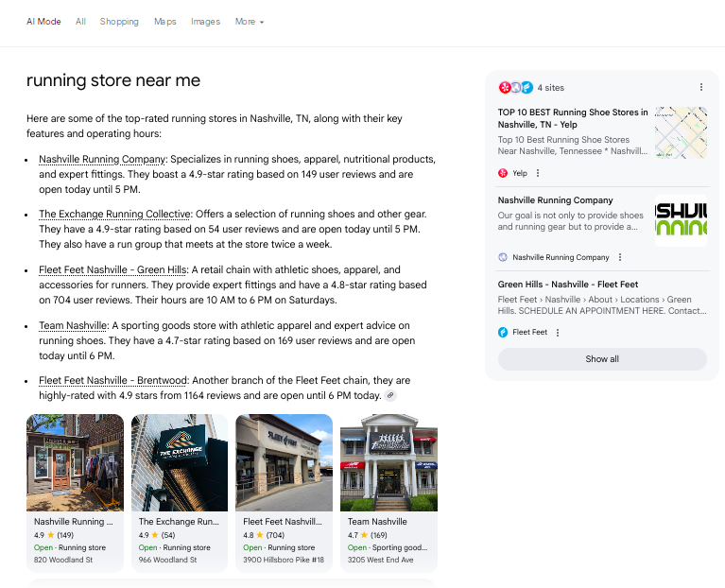The width and height of the screenshot is (725, 588).
Task: Open the sources panel three-dot menu
Action: click(701, 87)
